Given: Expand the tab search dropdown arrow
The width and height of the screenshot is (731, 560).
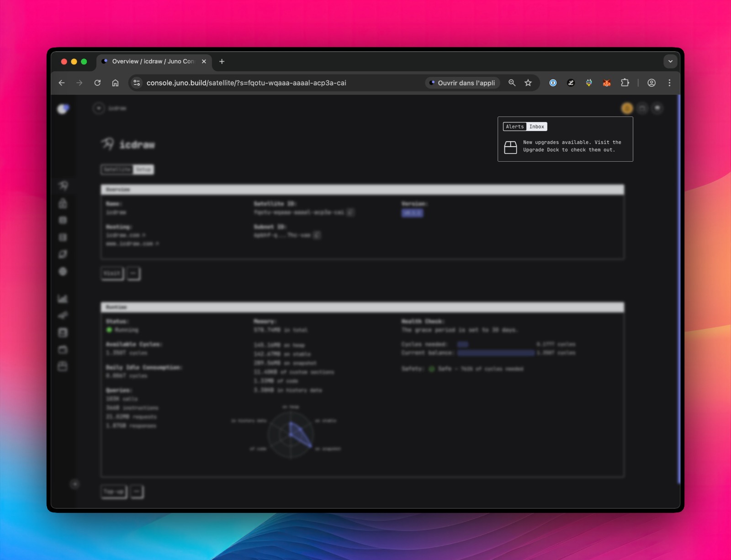Looking at the screenshot, I should 670,61.
